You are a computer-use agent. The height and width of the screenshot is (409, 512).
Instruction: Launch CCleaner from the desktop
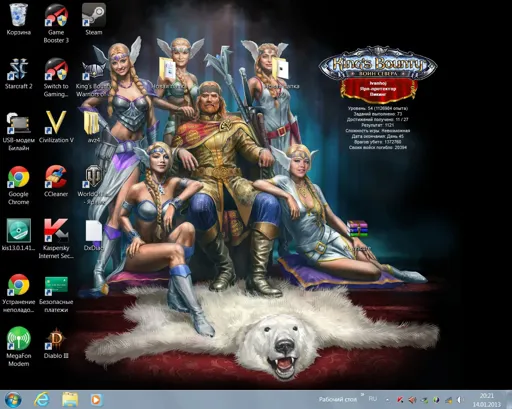coord(56,181)
